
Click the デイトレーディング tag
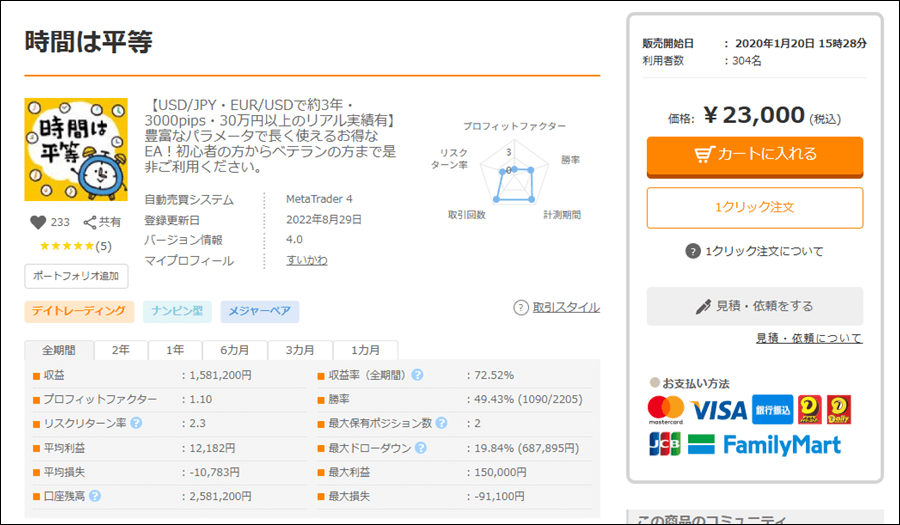coord(79,312)
